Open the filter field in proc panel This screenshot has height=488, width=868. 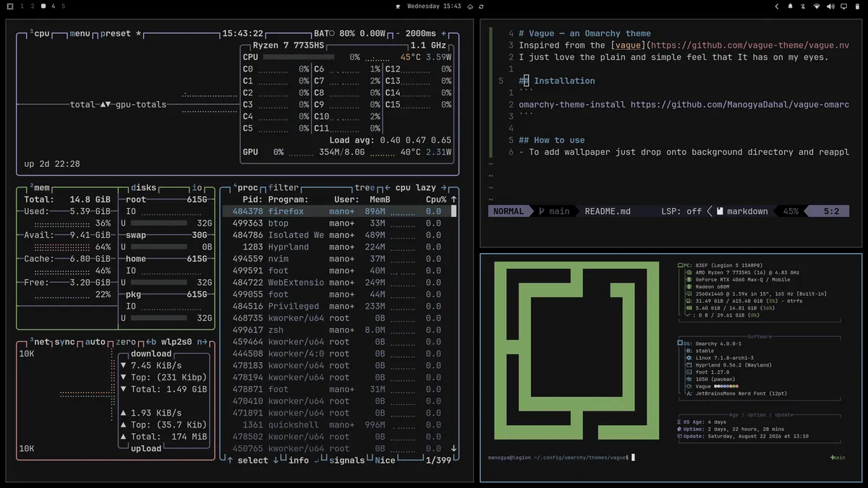[284, 188]
